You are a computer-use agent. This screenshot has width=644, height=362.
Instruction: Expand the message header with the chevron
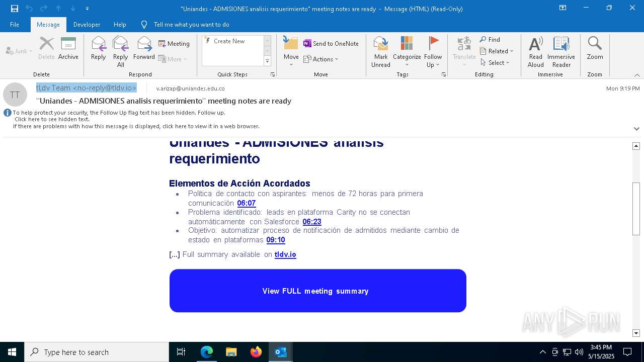point(636,129)
